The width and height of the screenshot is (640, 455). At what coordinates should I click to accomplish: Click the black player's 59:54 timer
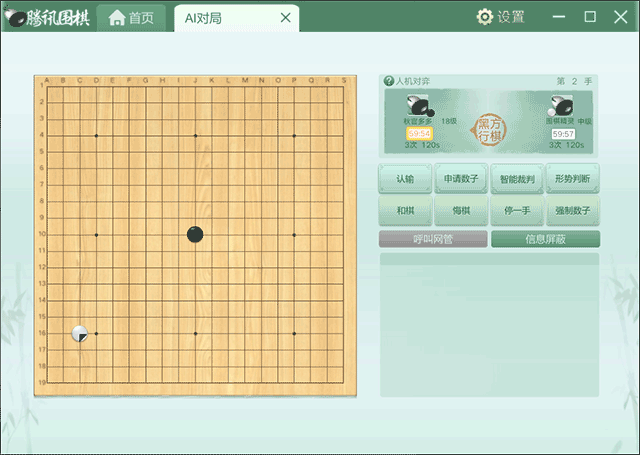pyautogui.click(x=419, y=133)
